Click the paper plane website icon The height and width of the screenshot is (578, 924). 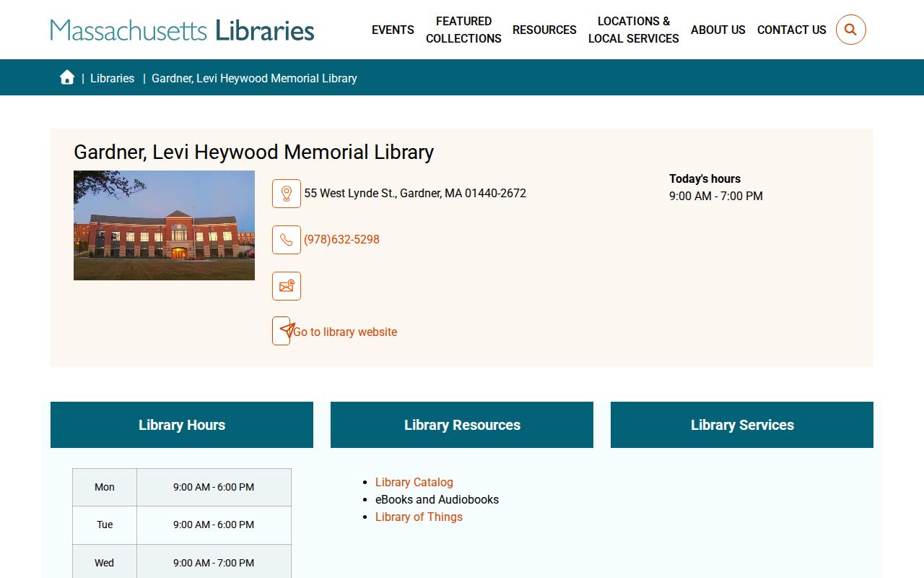tap(282, 331)
